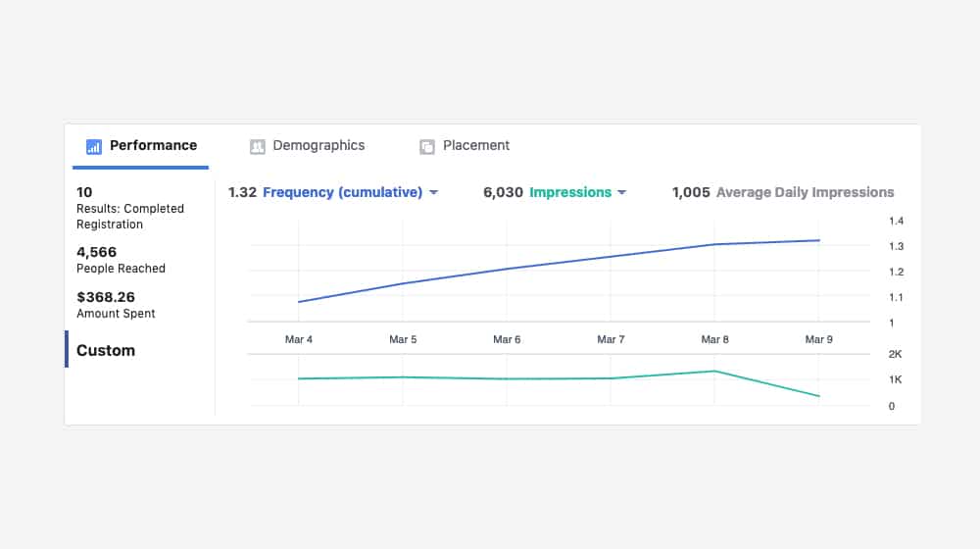The image size is (980, 549).
Task: Click the Mar 6 date on the axis
Action: tap(507, 339)
